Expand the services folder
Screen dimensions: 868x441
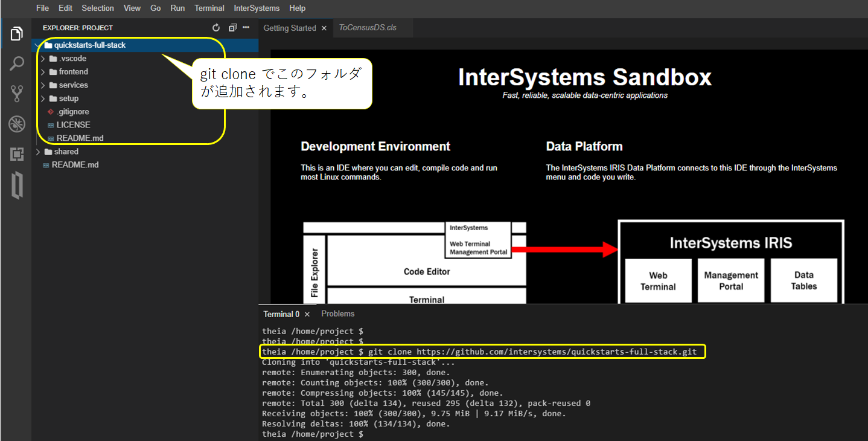[73, 85]
